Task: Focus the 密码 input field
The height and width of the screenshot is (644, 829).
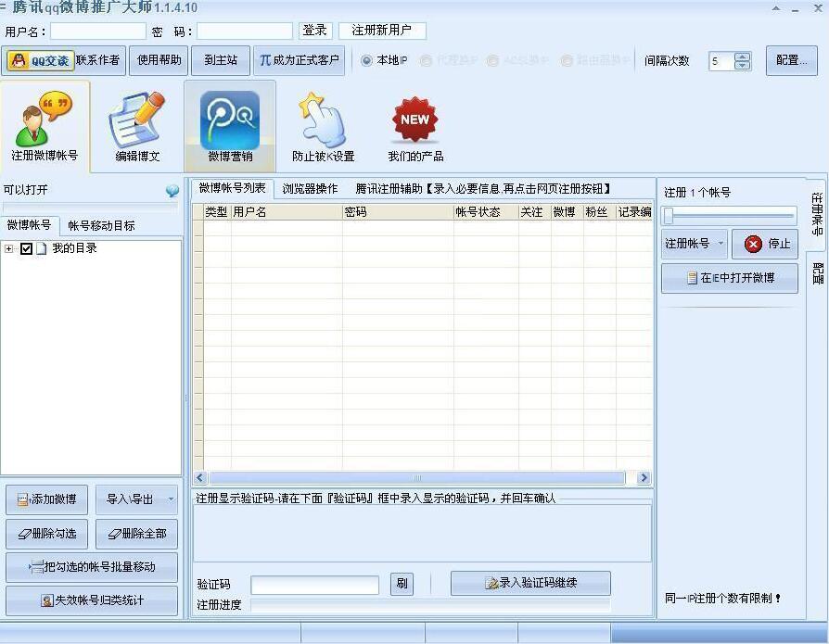Action: [245, 32]
